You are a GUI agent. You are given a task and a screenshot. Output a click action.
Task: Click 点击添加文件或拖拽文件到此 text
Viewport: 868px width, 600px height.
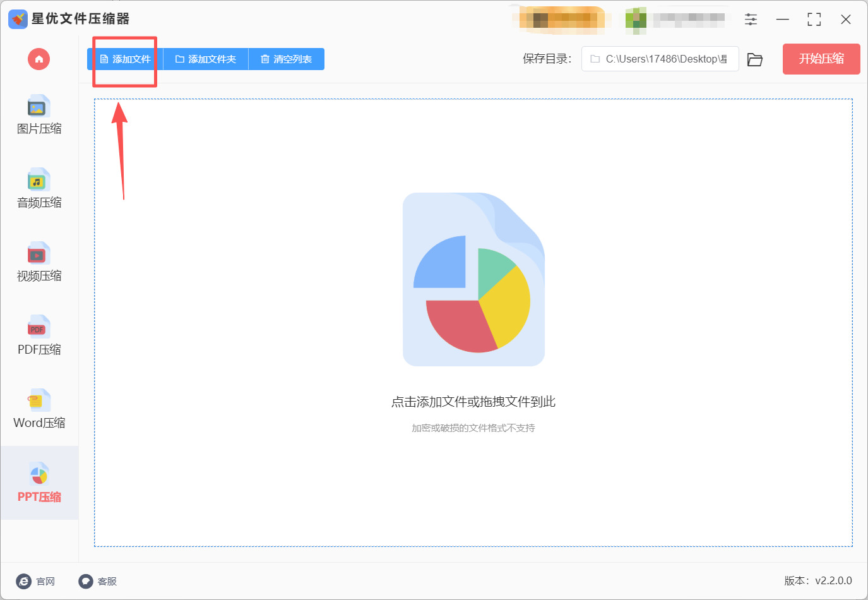click(473, 402)
